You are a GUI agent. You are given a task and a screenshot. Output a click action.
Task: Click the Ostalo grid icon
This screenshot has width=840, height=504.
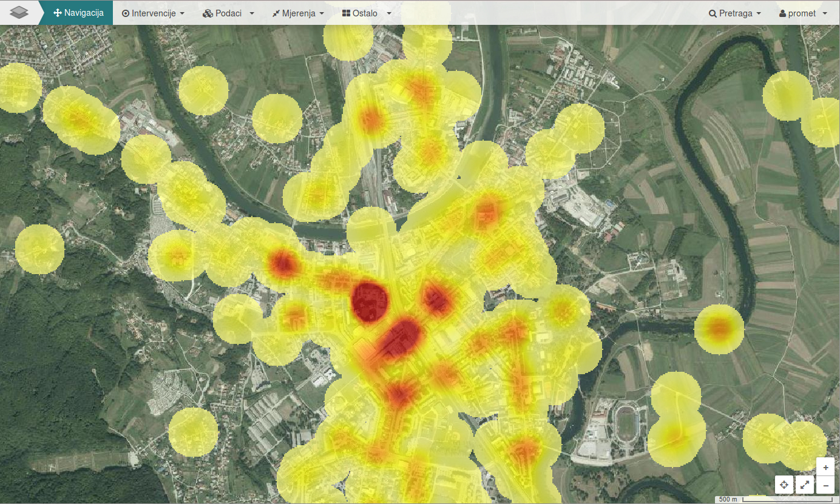coord(346,13)
